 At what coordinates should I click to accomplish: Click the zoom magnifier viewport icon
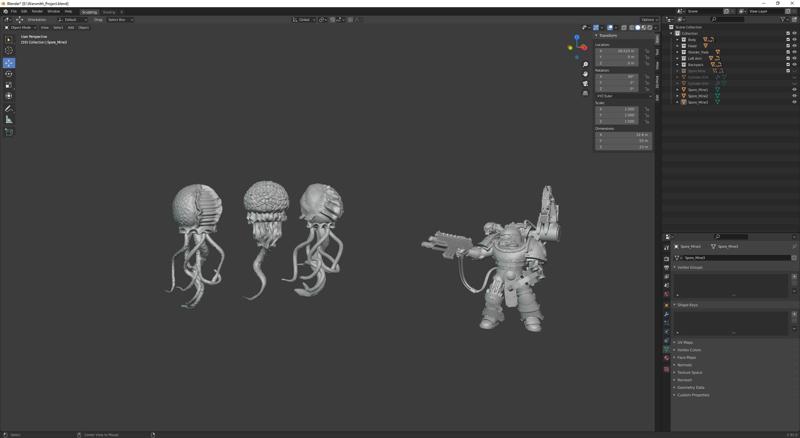pos(586,64)
